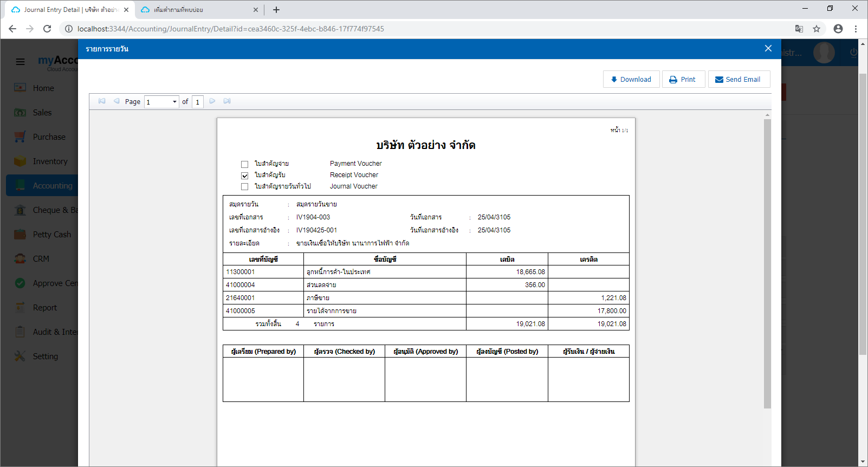Click document number IV1904-003
The width and height of the screenshot is (868, 467).
(x=313, y=217)
